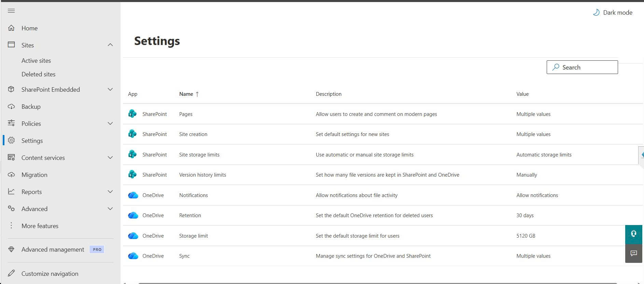Click the Customize navigation pencil icon
The width and height of the screenshot is (644, 284).
[11, 273]
